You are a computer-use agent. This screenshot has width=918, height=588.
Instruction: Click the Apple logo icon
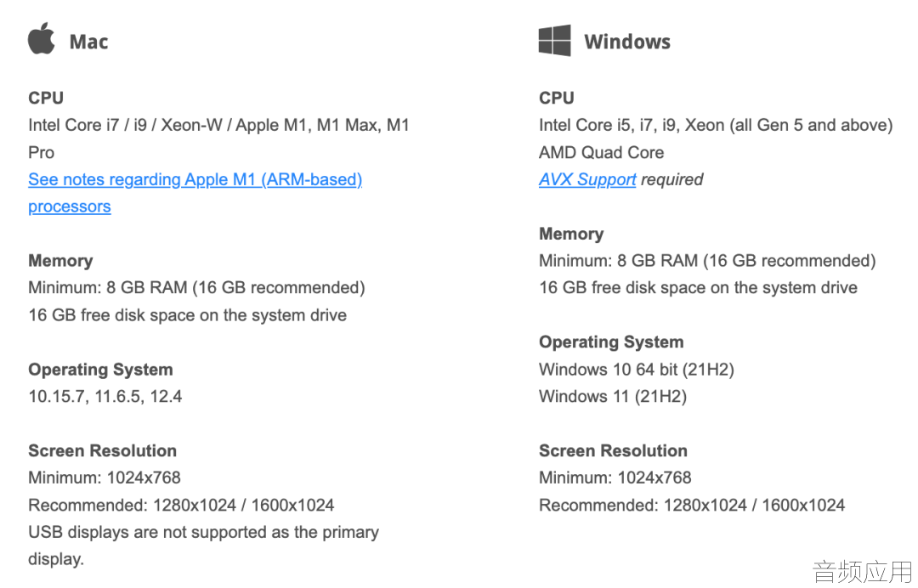coord(42,38)
